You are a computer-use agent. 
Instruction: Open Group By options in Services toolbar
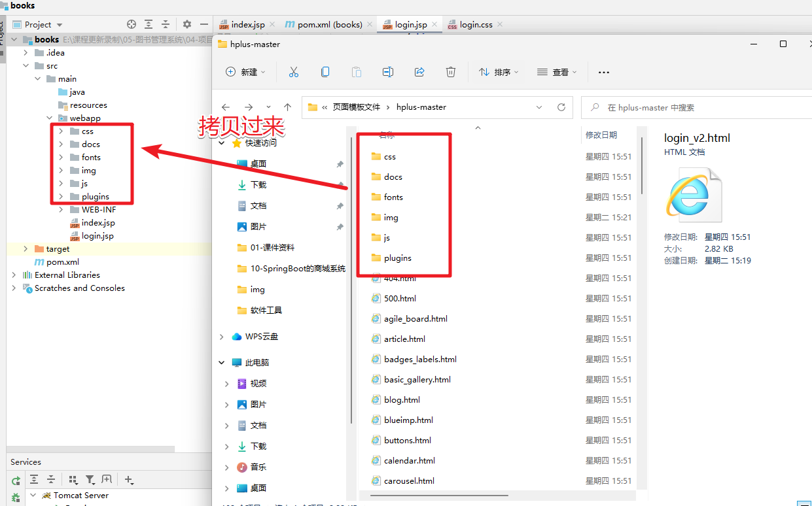(73, 480)
